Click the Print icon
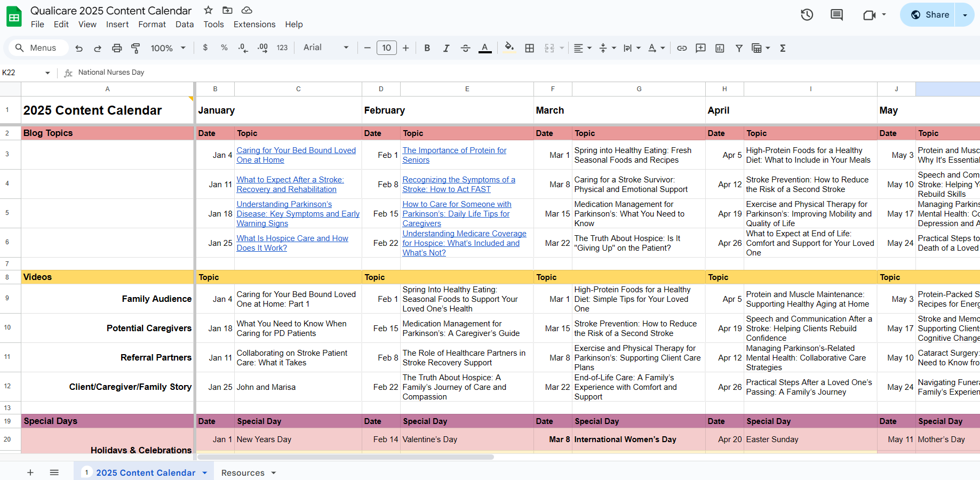Image resolution: width=980 pixels, height=480 pixels. click(117, 48)
